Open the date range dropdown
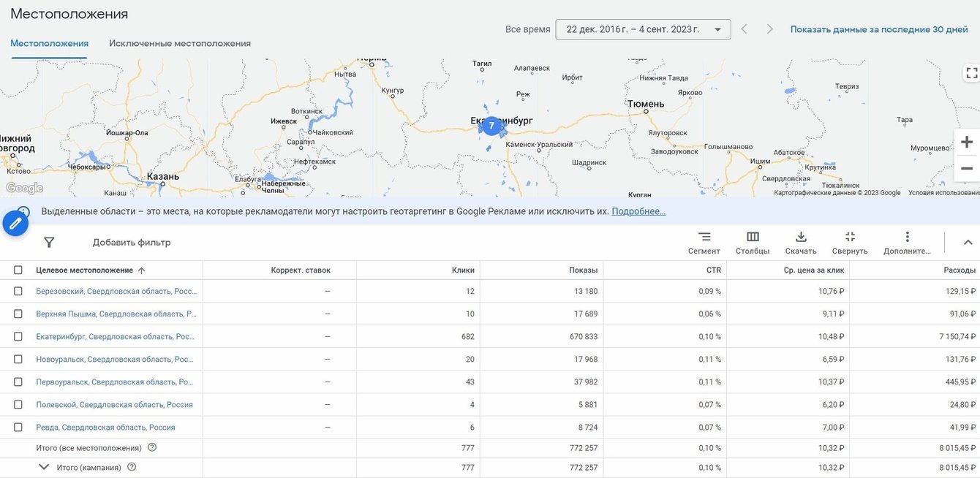Viewport: 980px width, 478px height. [x=643, y=29]
